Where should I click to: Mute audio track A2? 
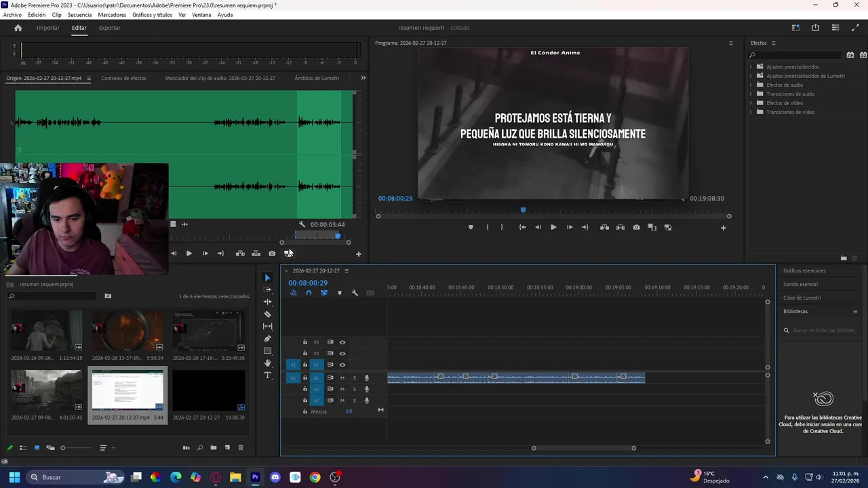(x=342, y=389)
